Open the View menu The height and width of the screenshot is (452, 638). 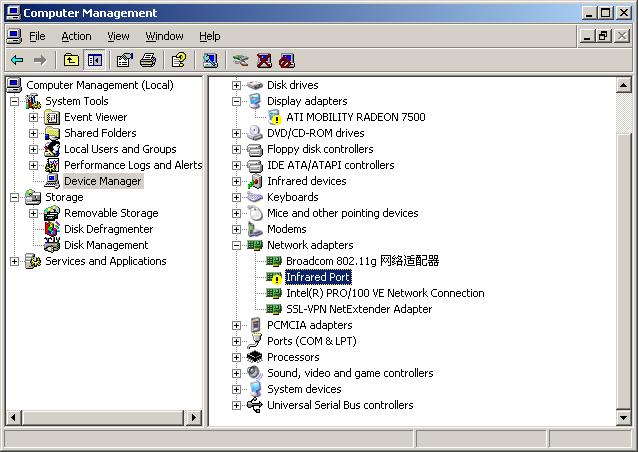[118, 36]
